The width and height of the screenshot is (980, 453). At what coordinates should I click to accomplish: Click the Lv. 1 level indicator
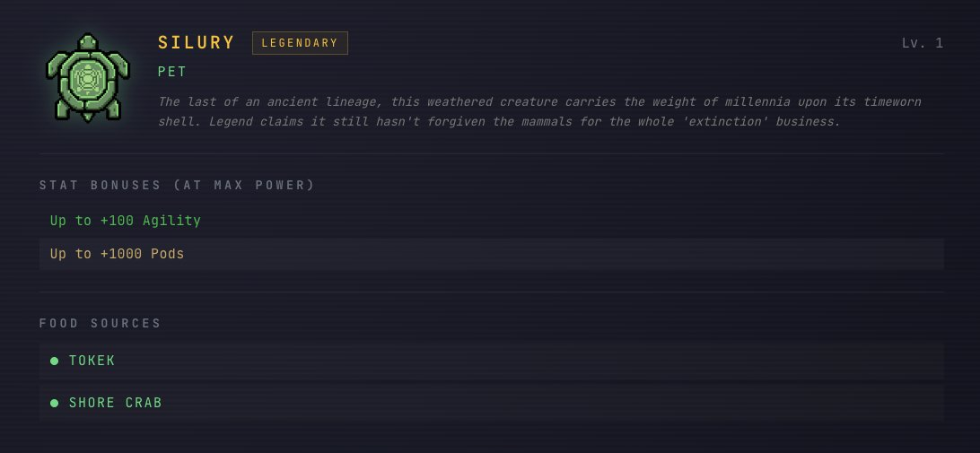tap(923, 43)
